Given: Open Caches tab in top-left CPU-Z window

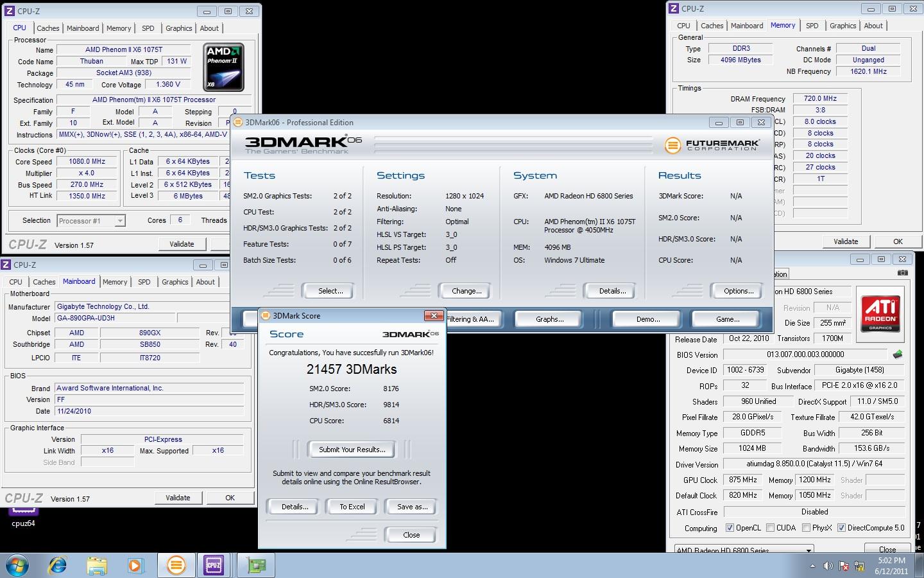Looking at the screenshot, I should click(x=48, y=28).
